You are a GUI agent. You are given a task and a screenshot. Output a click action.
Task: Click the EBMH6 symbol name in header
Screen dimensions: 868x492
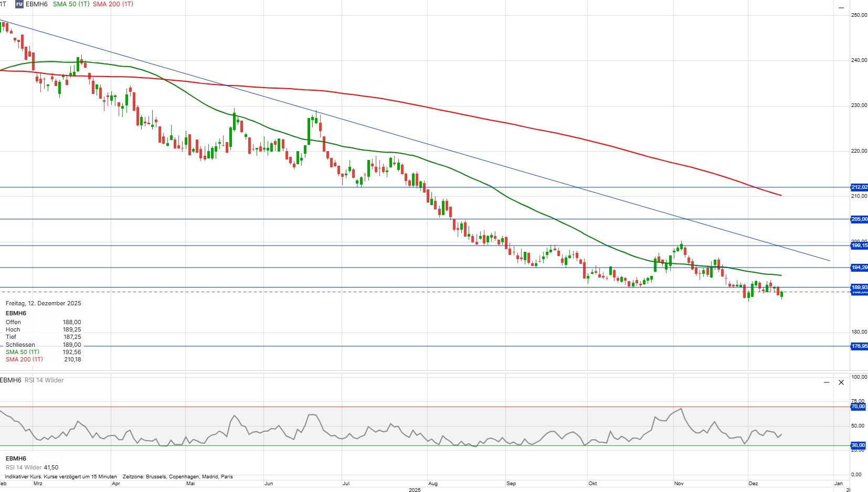[x=37, y=4]
